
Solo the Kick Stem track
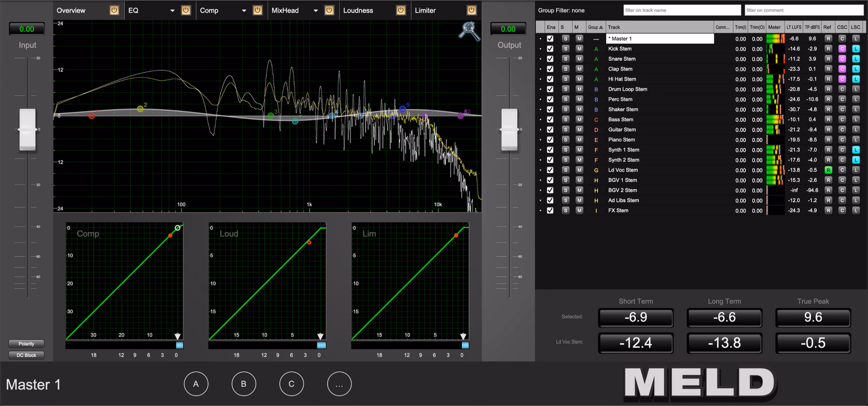(565, 49)
